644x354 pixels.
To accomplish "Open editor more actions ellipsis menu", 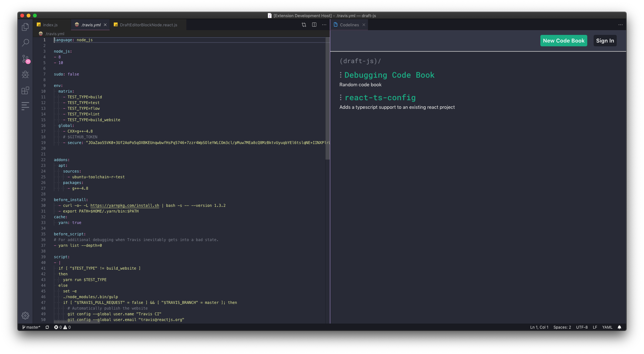I will coord(324,25).
